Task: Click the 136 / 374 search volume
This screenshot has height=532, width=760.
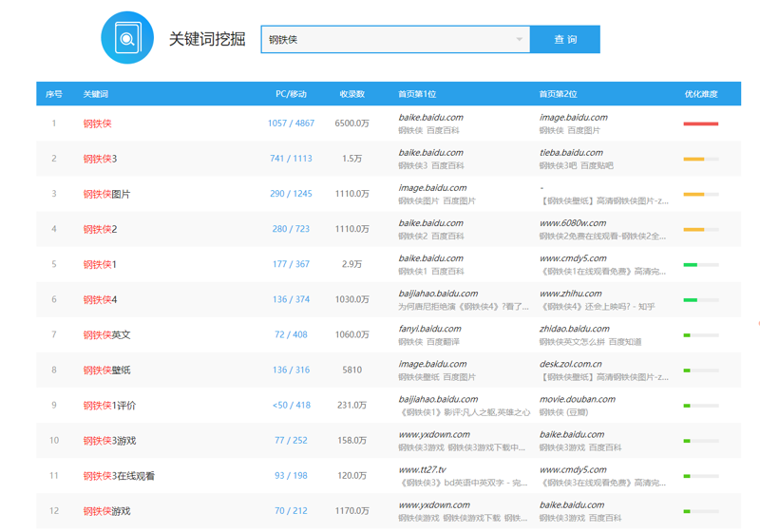Action: [291, 299]
